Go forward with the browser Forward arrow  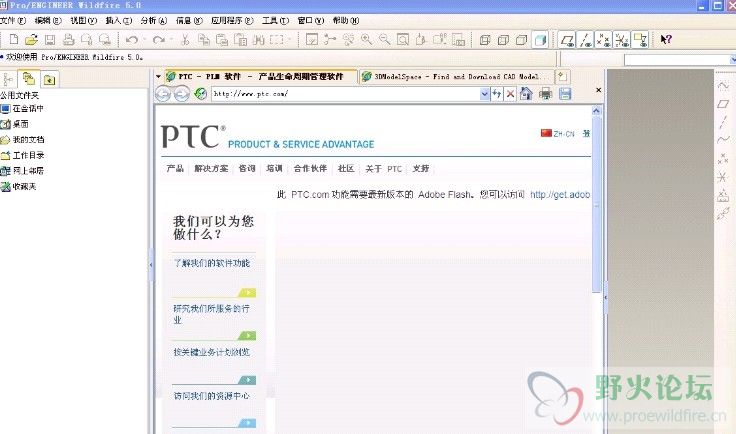(181, 94)
